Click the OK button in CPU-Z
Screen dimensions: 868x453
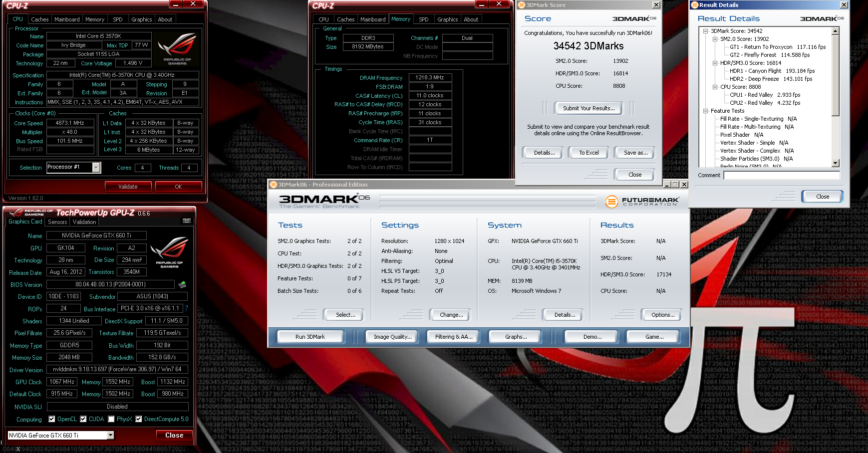(178, 187)
